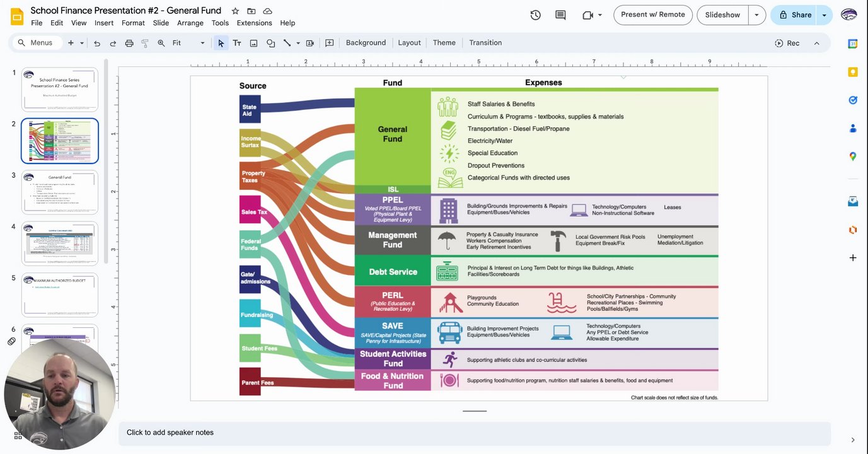Select the text box tool
This screenshot has height=454, width=868.
pos(237,43)
